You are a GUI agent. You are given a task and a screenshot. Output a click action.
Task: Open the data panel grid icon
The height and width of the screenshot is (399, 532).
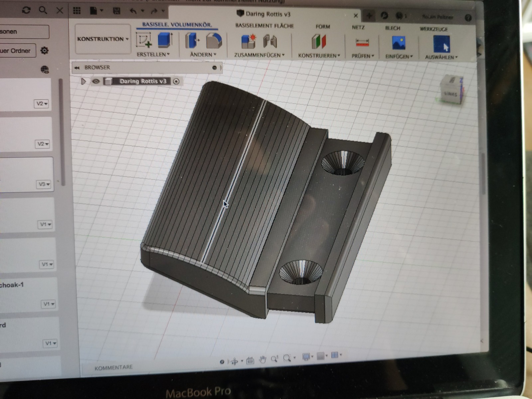77,11
